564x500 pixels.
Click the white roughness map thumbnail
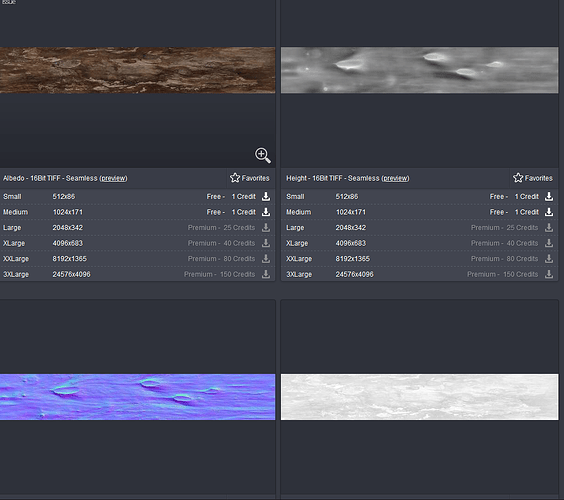419,397
